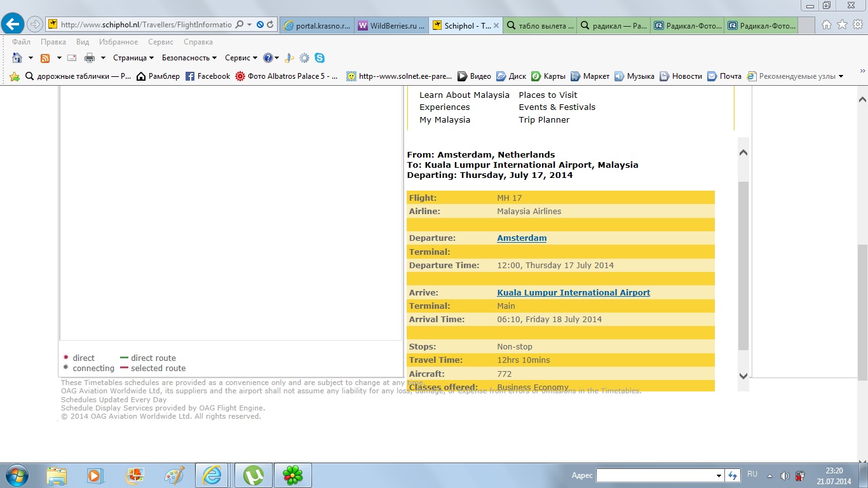Expand the Help dropdown arrow
Screen dimensions: 868x488
[x=277, y=58]
